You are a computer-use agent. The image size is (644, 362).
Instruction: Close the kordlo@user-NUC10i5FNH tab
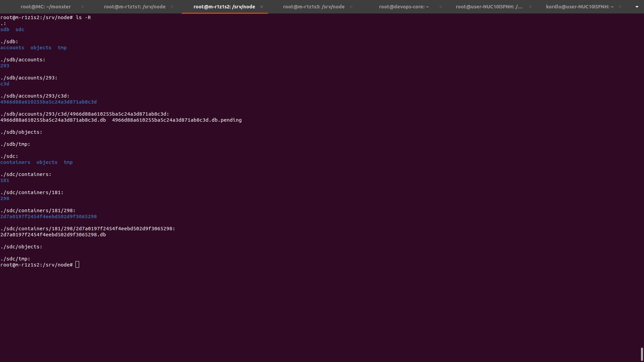(620, 7)
